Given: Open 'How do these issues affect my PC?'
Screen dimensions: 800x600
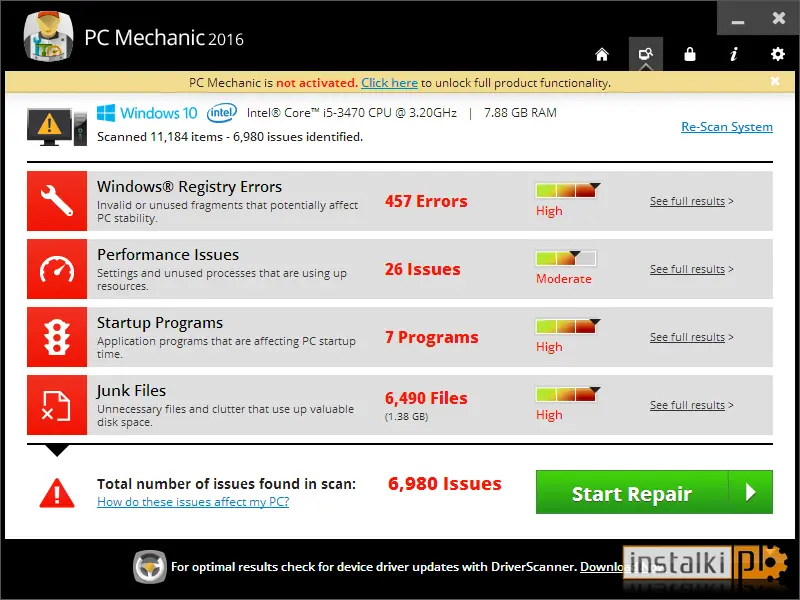Looking at the screenshot, I should [x=193, y=502].
